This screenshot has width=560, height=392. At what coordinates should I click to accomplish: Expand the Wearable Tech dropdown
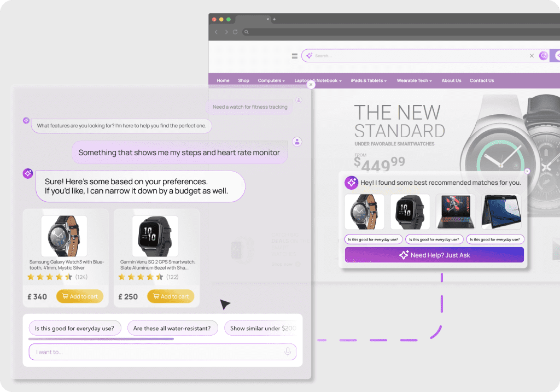(x=415, y=81)
